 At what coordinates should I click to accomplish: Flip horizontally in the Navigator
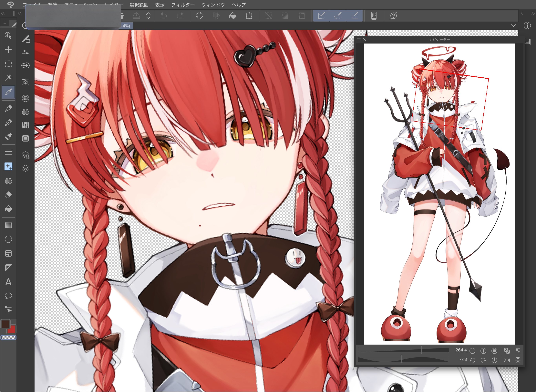point(507,360)
